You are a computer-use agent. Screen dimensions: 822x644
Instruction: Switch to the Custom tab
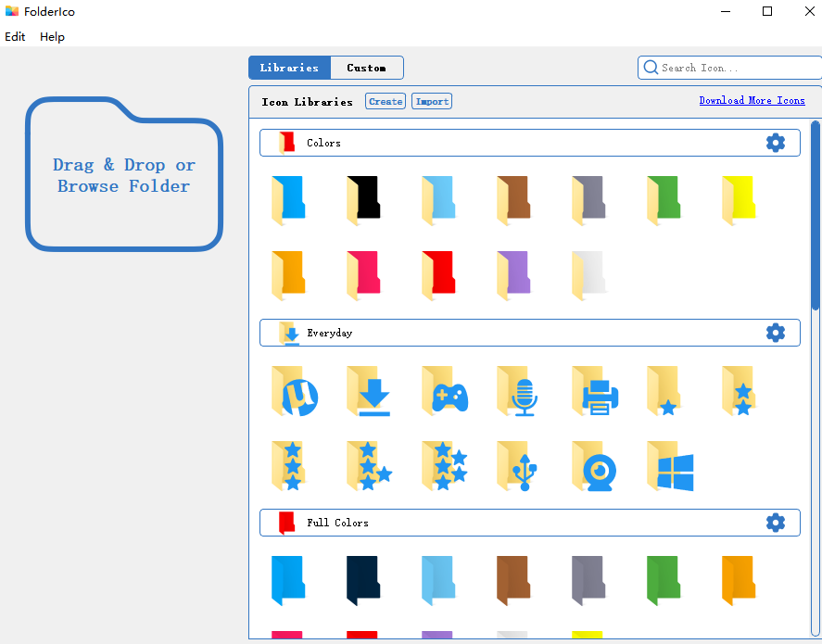tap(366, 68)
